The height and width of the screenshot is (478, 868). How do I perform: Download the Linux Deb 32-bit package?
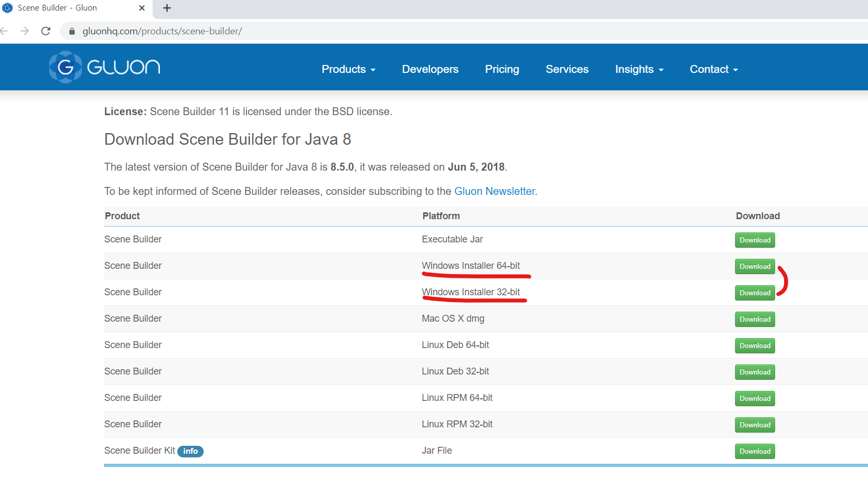pyautogui.click(x=755, y=372)
